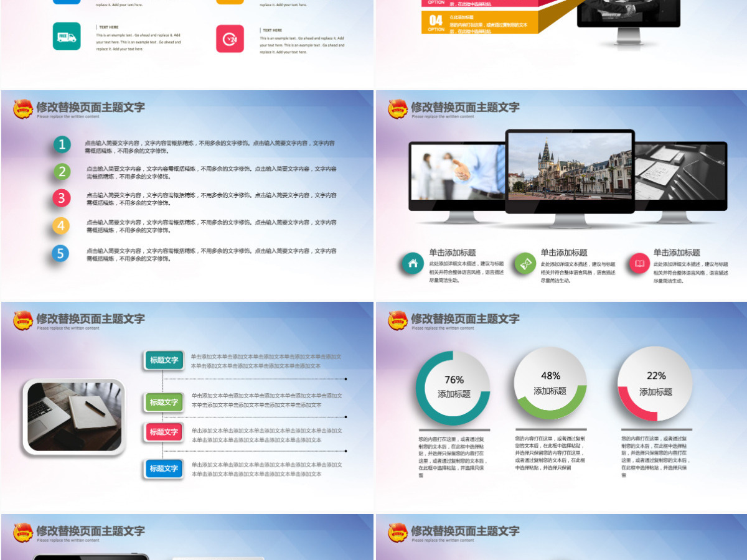Click the text beside the teal 标题文字 button
The height and width of the screenshot is (560, 747).
pos(266,361)
